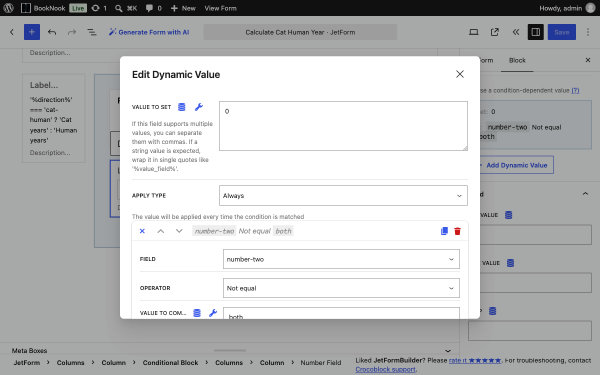Viewport: 600px width, 375px height.
Task: Toggle the settings sidebar panel icon
Action: coord(536,32)
